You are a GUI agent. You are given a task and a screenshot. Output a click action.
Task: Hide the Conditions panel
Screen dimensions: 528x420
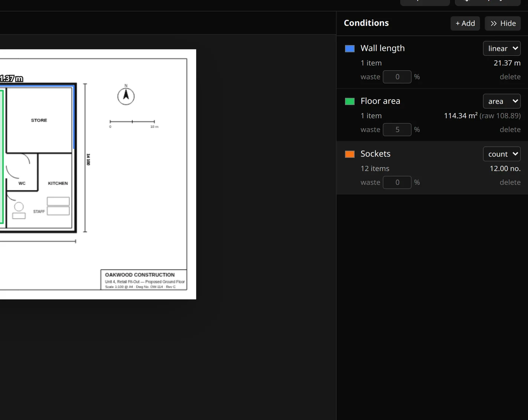503,23
